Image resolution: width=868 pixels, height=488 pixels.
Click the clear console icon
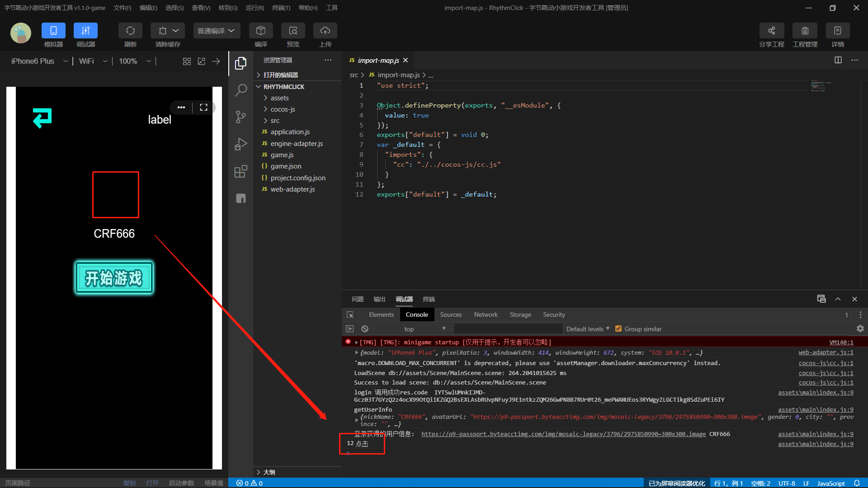[x=365, y=329]
